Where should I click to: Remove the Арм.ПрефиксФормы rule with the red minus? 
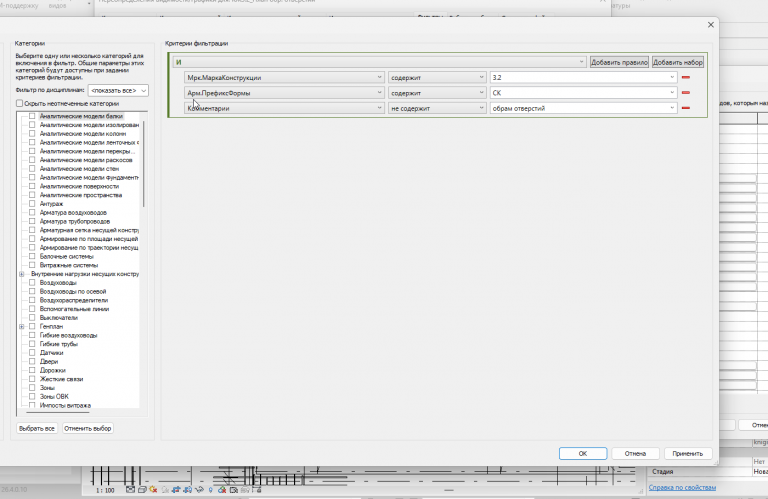[686, 93]
